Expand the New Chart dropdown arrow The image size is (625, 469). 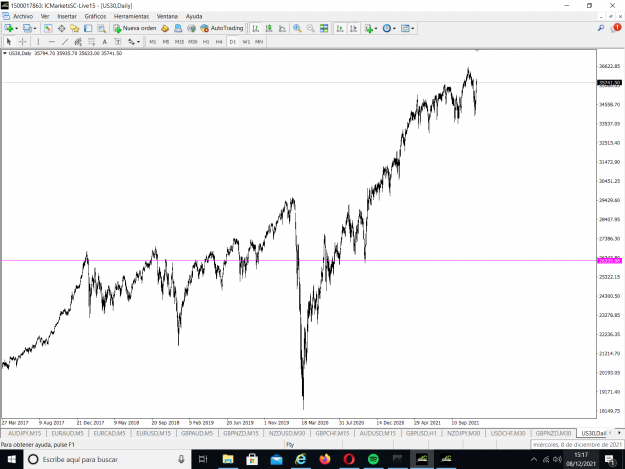click(x=16, y=28)
